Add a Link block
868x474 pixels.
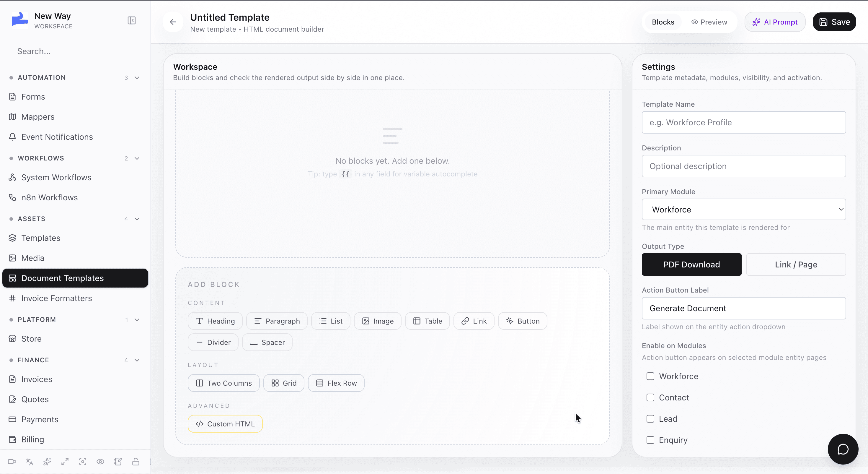pyautogui.click(x=474, y=321)
